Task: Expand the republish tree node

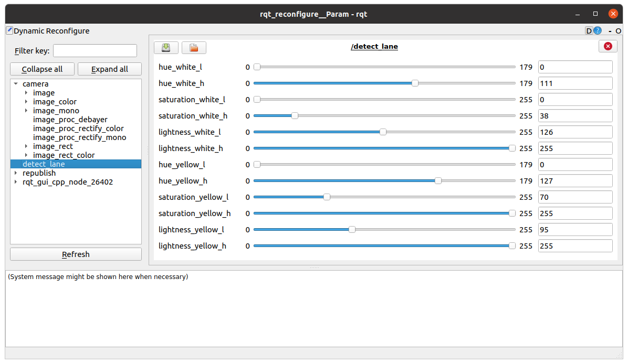Action: pos(16,173)
